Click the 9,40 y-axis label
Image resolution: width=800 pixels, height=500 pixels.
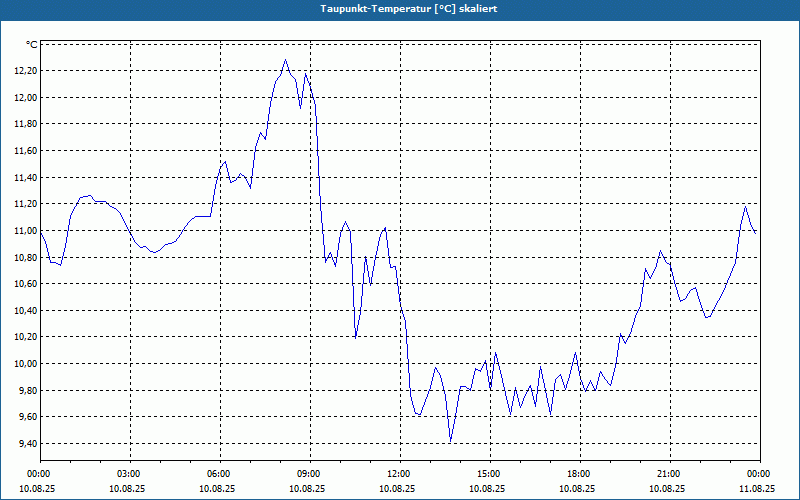coord(28,443)
